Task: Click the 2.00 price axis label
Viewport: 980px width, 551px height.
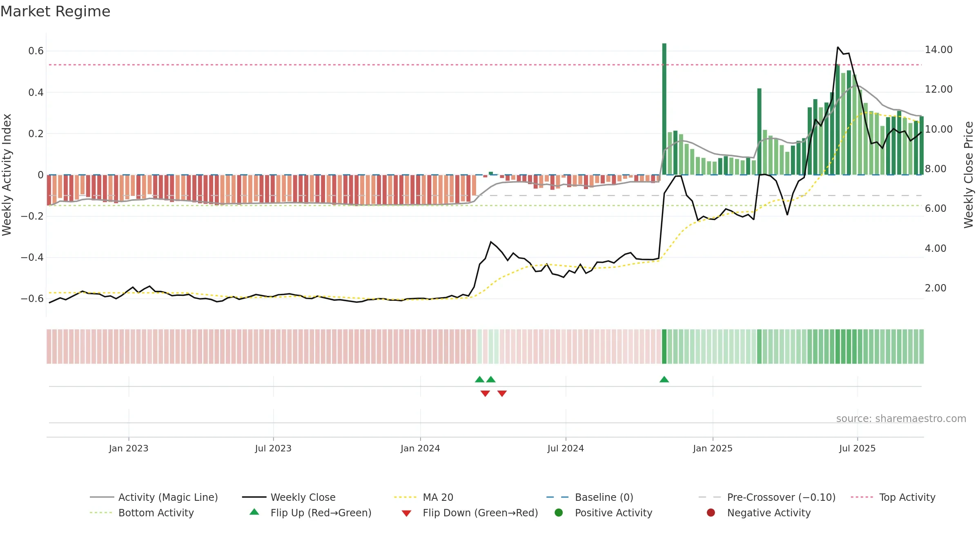Action: [935, 288]
